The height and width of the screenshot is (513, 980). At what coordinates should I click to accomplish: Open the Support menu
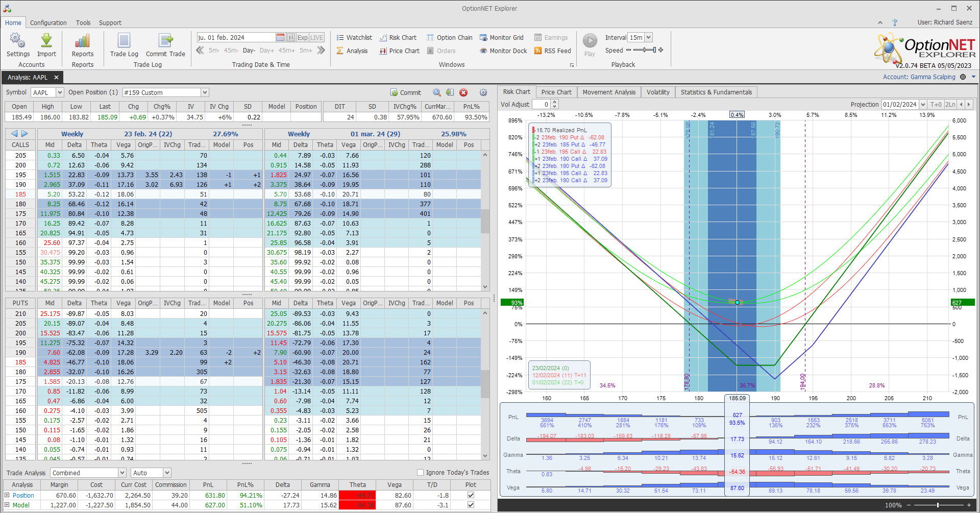tap(110, 22)
